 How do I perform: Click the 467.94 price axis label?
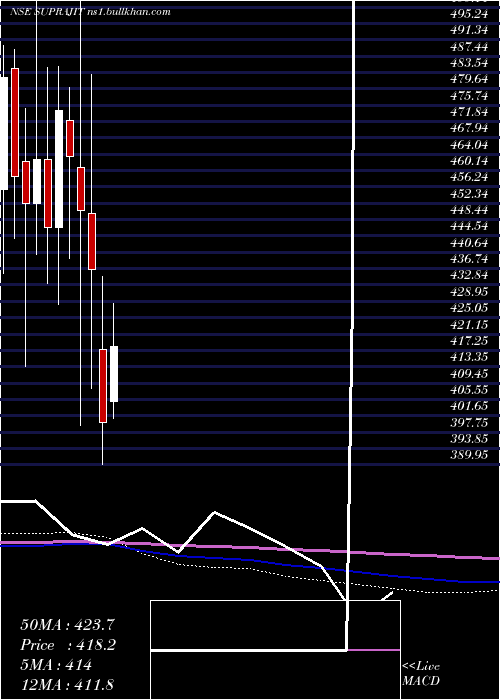point(469,128)
